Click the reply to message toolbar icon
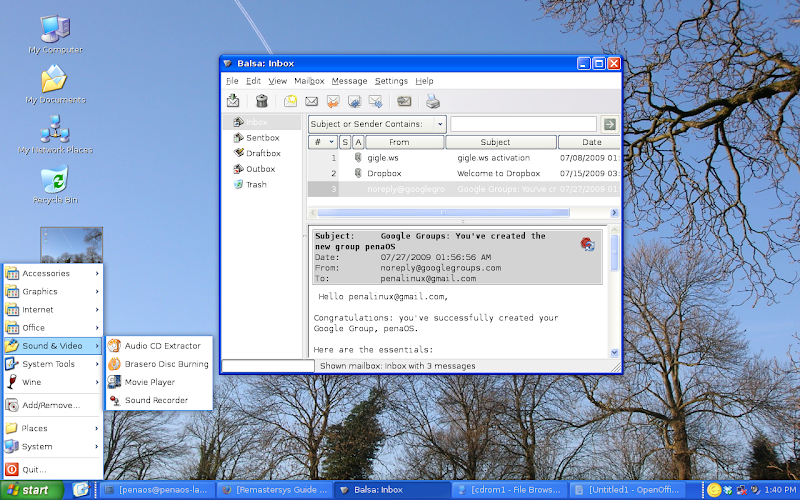This screenshot has width=800, height=500. pyautogui.click(x=333, y=101)
